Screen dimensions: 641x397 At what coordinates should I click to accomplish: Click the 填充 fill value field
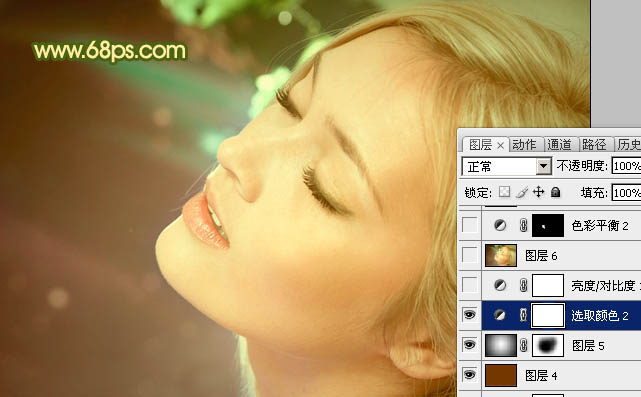coord(626,193)
